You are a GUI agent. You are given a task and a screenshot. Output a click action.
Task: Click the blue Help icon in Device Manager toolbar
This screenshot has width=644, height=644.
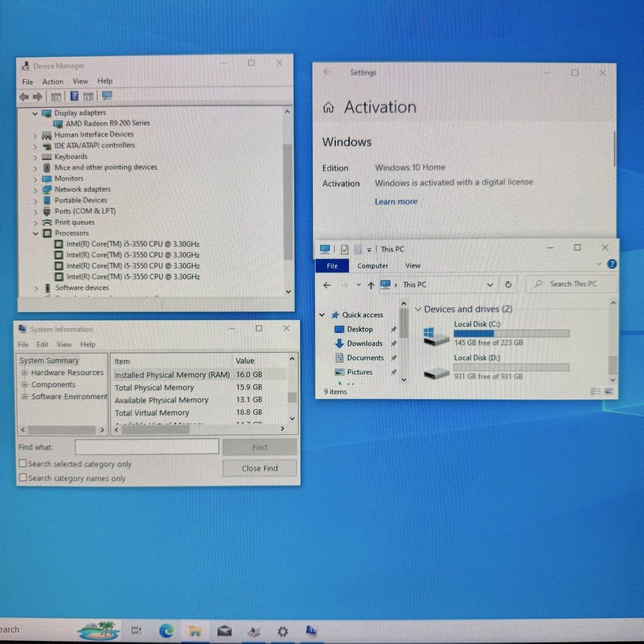pos(75,96)
